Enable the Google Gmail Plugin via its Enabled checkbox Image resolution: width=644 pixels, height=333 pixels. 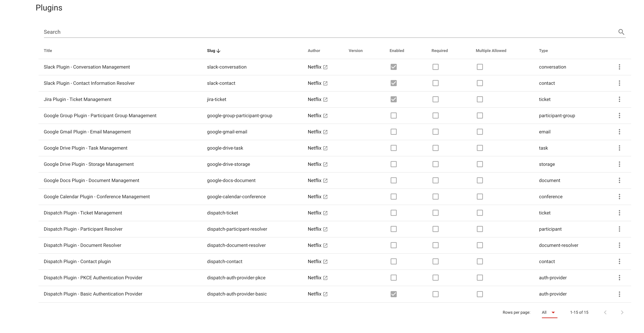tap(393, 132)
